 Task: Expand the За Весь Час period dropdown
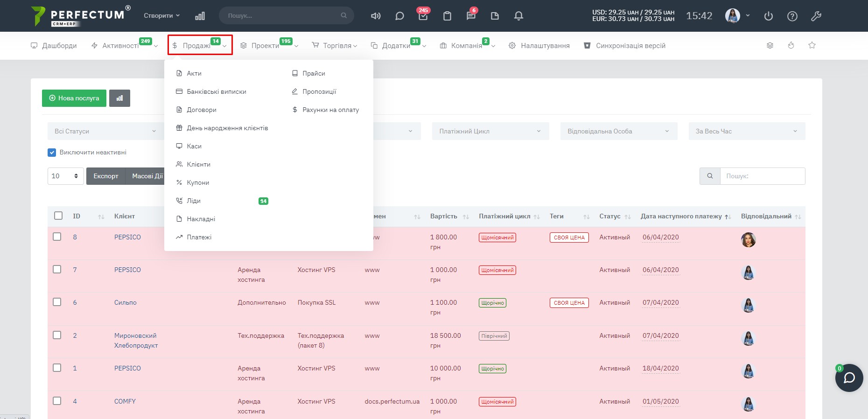(x=747, y=131)
